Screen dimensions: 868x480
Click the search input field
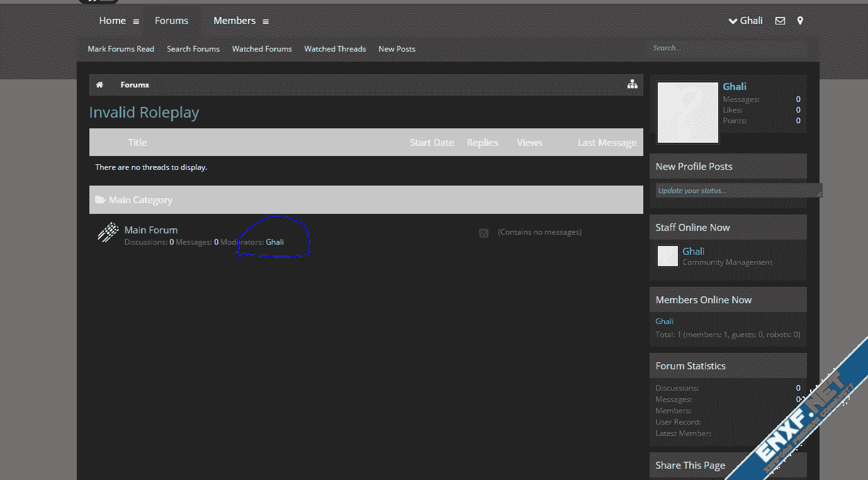coord(727,48)
